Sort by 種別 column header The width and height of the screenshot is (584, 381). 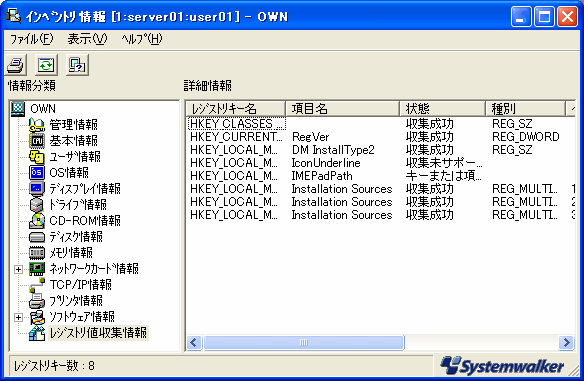coord(525,109)
